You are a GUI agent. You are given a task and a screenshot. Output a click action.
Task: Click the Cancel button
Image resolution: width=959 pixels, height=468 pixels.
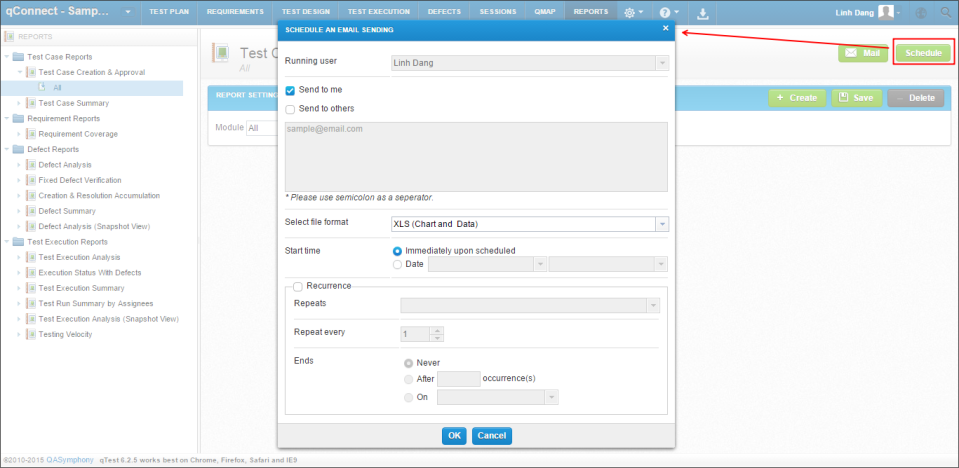pos(491,435)
